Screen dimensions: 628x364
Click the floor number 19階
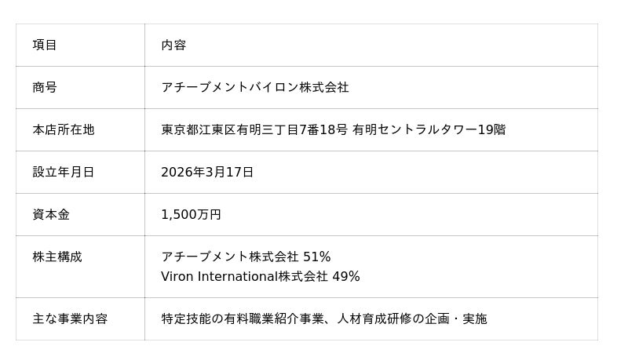tap(492, 130)
